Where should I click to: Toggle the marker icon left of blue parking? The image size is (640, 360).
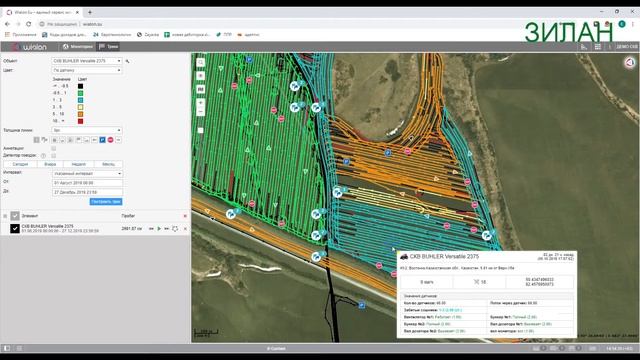[94, 140]
